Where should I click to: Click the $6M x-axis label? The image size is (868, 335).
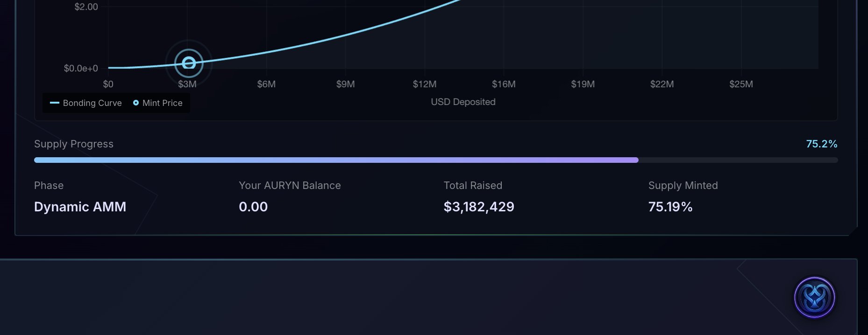266,84
